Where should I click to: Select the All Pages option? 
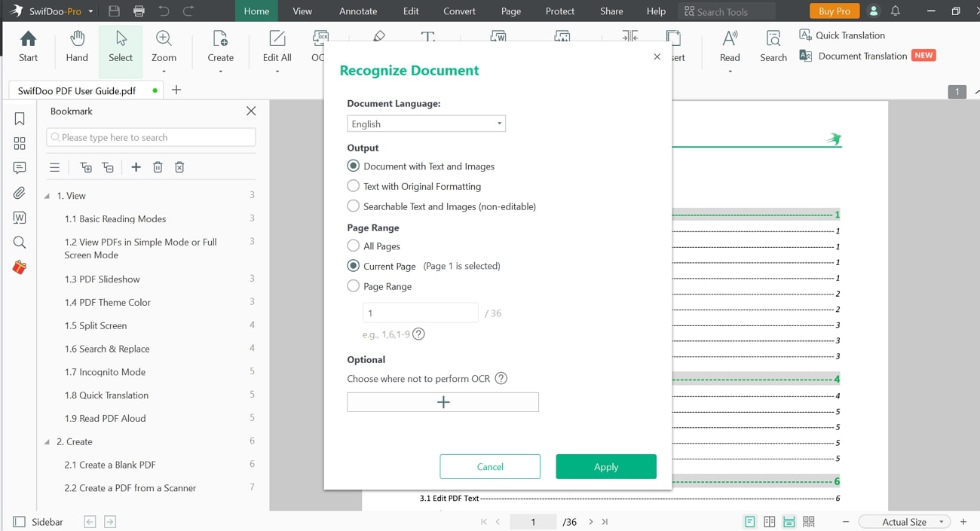click(x=353, y=246)
